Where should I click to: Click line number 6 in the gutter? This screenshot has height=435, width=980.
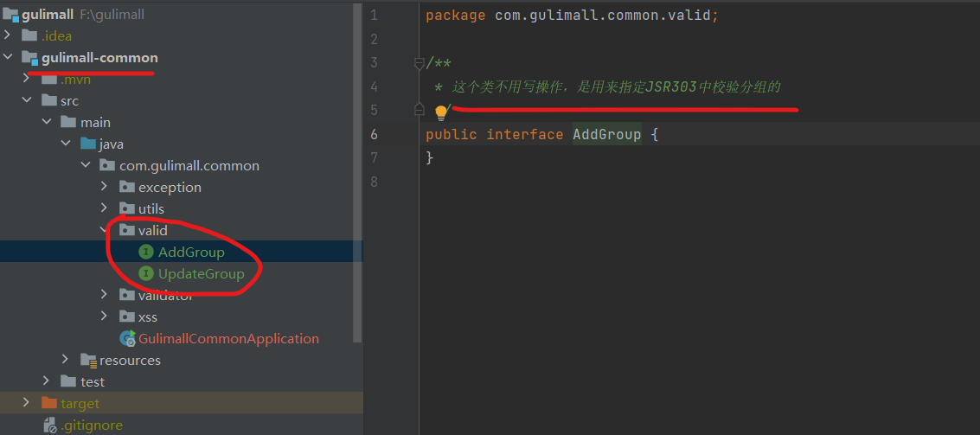374,134
